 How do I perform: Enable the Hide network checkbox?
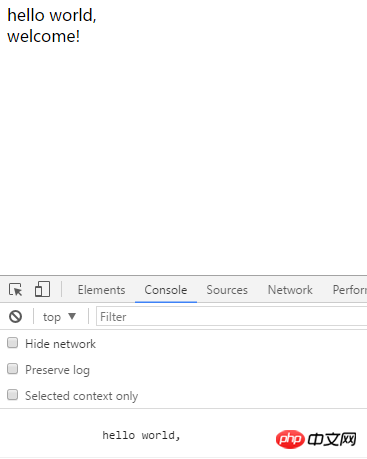coord(13,343)
